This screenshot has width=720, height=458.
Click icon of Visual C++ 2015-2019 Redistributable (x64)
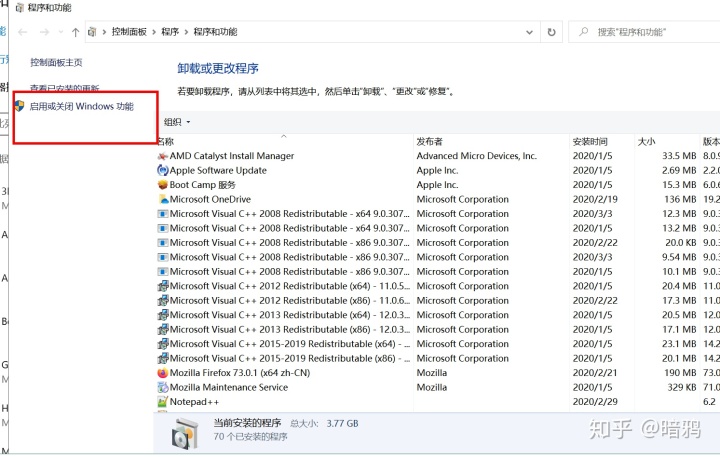click(163, 344)
